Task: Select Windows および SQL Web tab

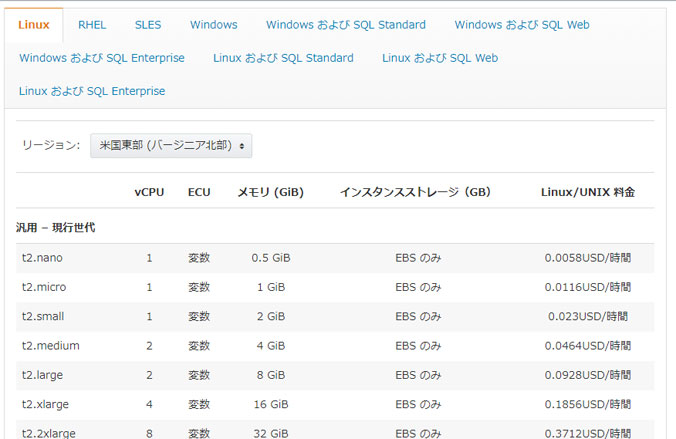Action: [x=522, y=25]
